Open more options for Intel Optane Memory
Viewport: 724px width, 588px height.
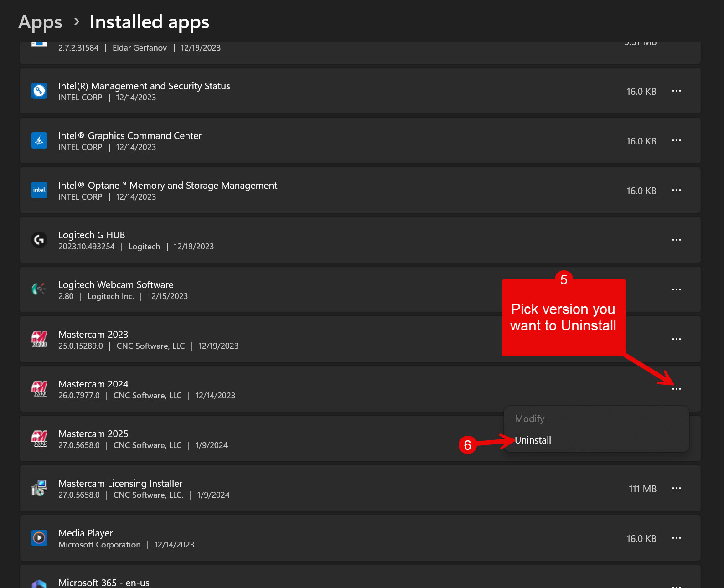point(677,190)
